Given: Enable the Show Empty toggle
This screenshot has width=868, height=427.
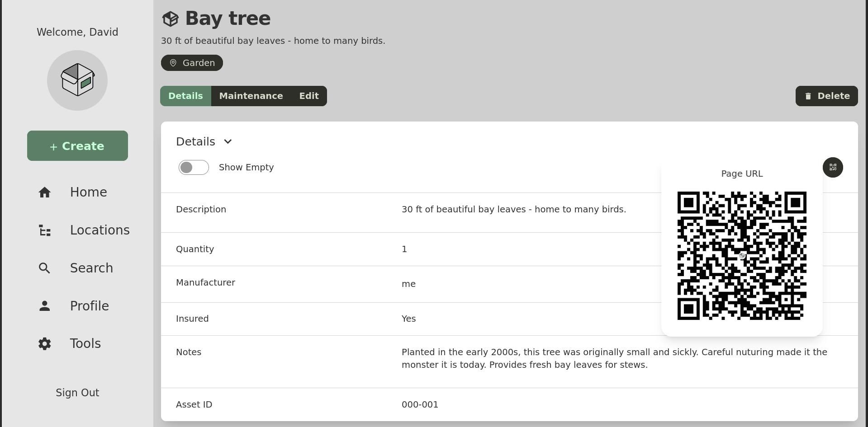Looking at the screenshot, I should [x=193, y=167].
